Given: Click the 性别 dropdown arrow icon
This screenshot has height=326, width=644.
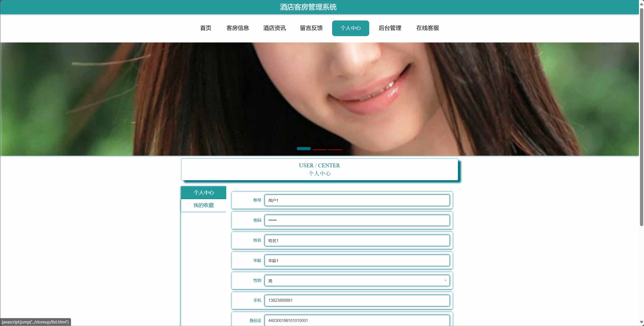Looking at the screenshot, I should click(445, 281).
